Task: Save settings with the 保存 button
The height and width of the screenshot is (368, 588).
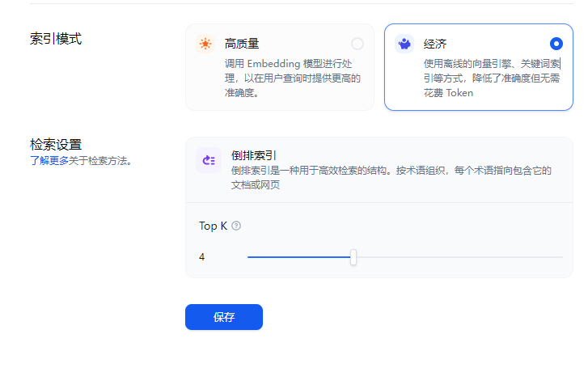Action: pyautogui.click(x=224, y=317)
